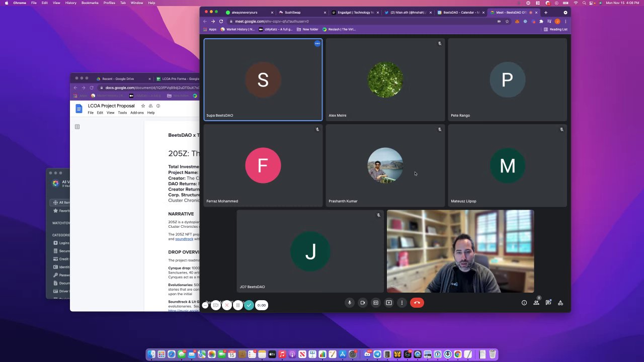Open Chrome profile avatar in toolbar

point(557,21)
